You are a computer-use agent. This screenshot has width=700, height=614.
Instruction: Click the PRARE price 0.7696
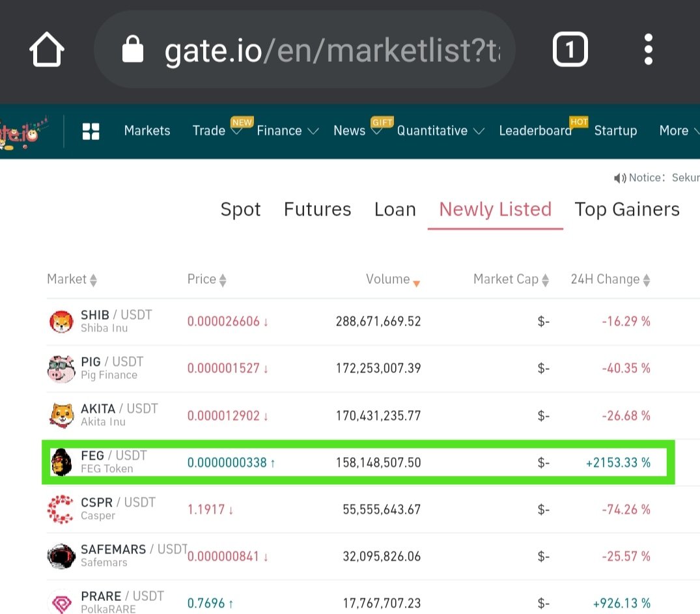(x=210, y=604)
